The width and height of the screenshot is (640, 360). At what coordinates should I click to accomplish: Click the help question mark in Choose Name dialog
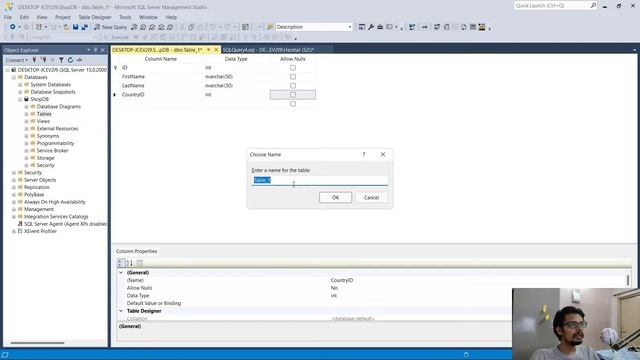(x=364, y=154)
